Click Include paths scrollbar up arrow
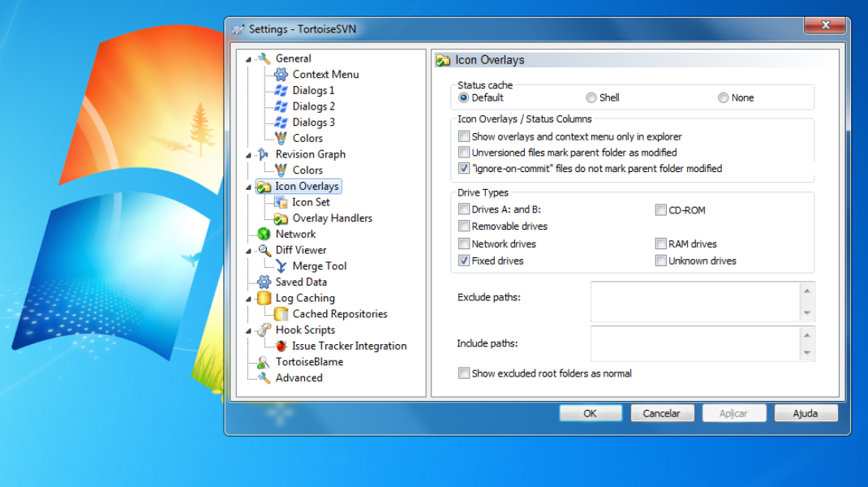Screen dimensions: 868x487 [x=807, y=334]
